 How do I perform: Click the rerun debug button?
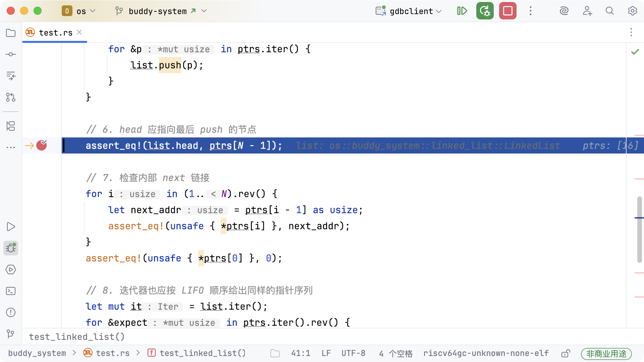485,11
